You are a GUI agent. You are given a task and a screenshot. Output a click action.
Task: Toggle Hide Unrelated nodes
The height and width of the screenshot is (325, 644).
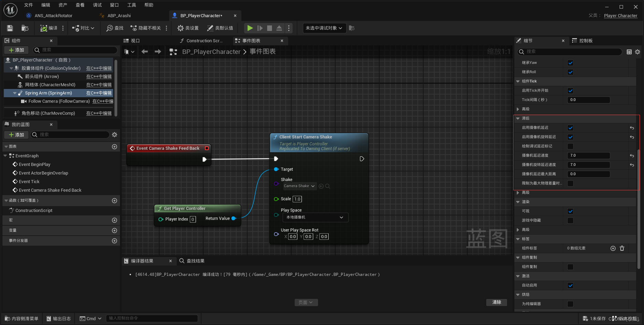pos(145,28)
